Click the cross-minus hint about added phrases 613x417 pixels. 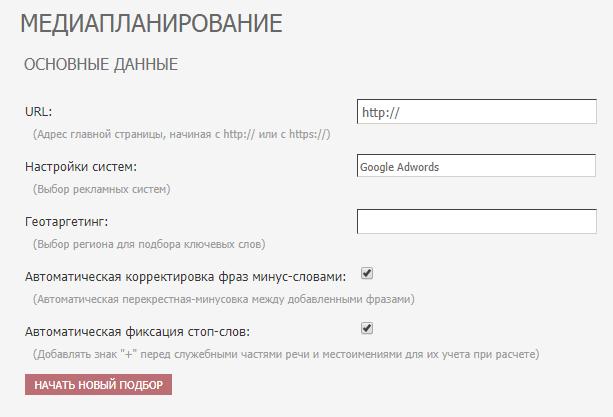click(224, 299)
